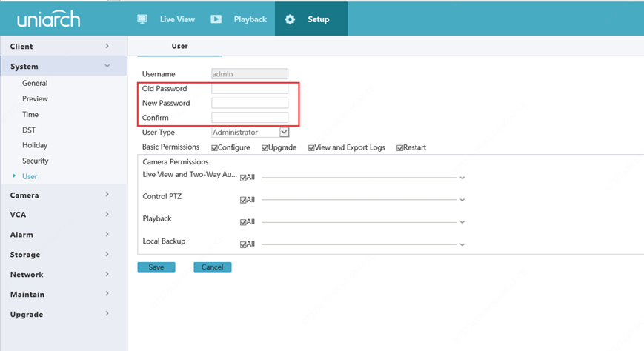This screenshot has height=351, width=644.
Task: Click the Setup gear icon
Action: pos(290,19)
